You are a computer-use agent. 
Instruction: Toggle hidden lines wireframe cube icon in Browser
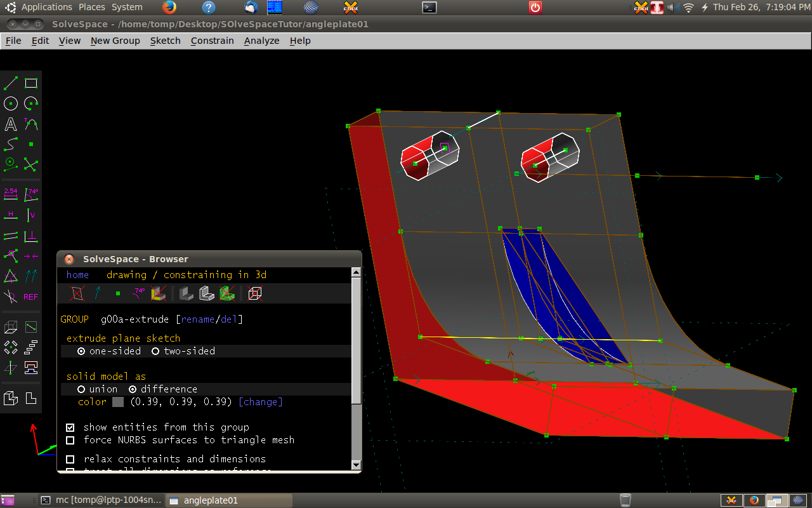point(255,293)
